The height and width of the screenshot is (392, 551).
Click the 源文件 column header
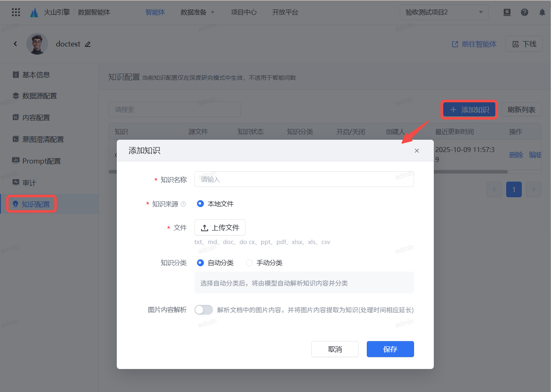[x=198, y=132]
